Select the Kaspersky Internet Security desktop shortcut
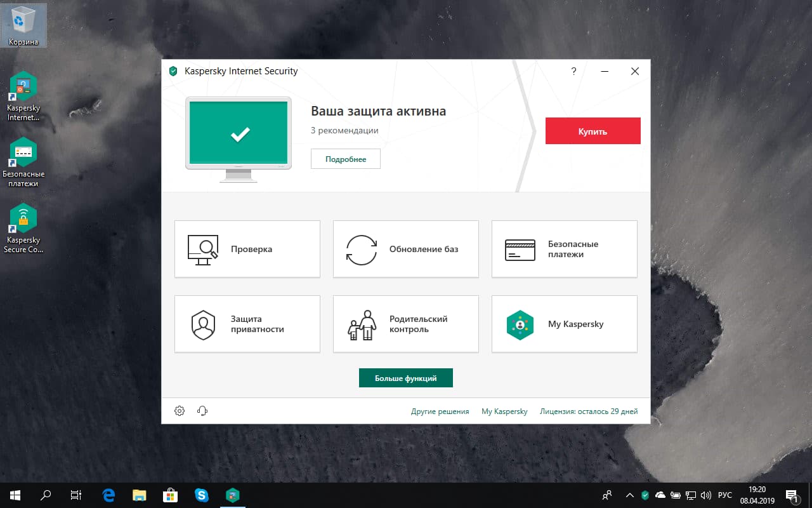Image resolution: width=812 pixels, height=508 pixels. point(23,96)
